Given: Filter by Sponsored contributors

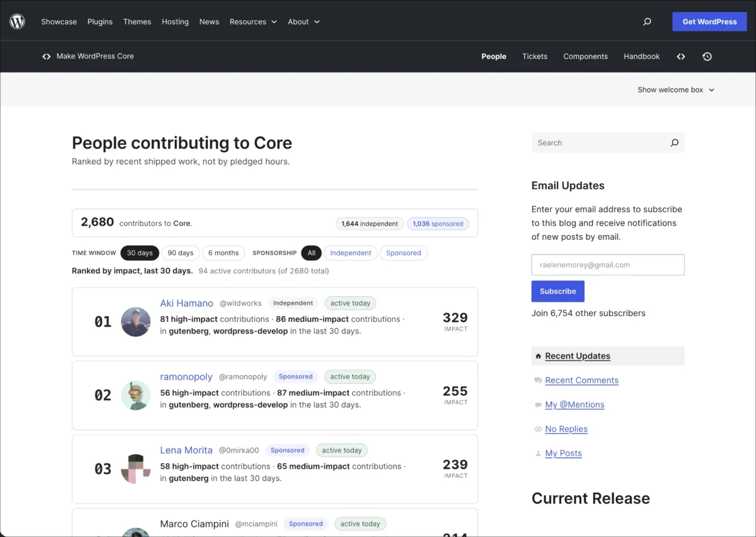Looking at the screenshot, I should [403, 253].
